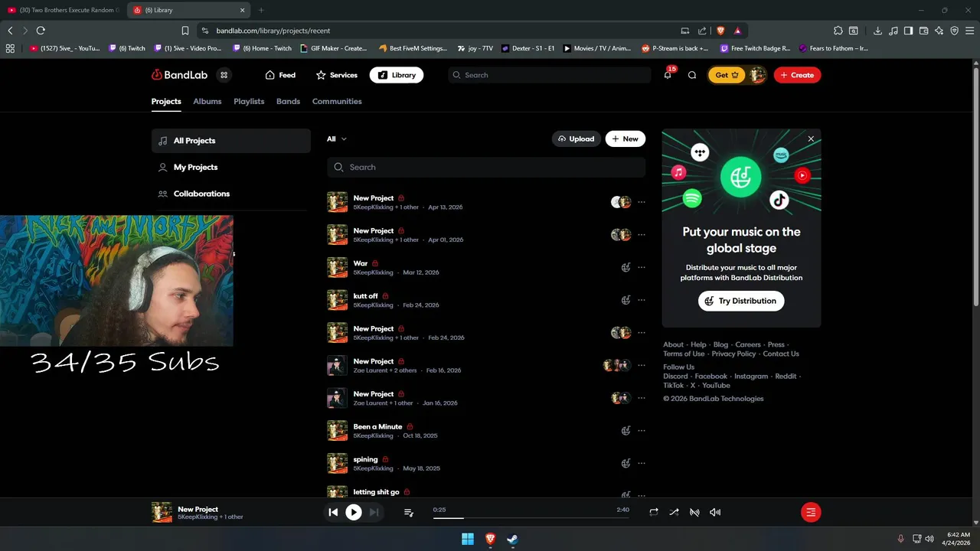Image resolution: width=980 pixels, height=551 pixels.
Task: Click the revision icon on Been a Minute row
Action: pyautogui.click(x=626, y=431)
